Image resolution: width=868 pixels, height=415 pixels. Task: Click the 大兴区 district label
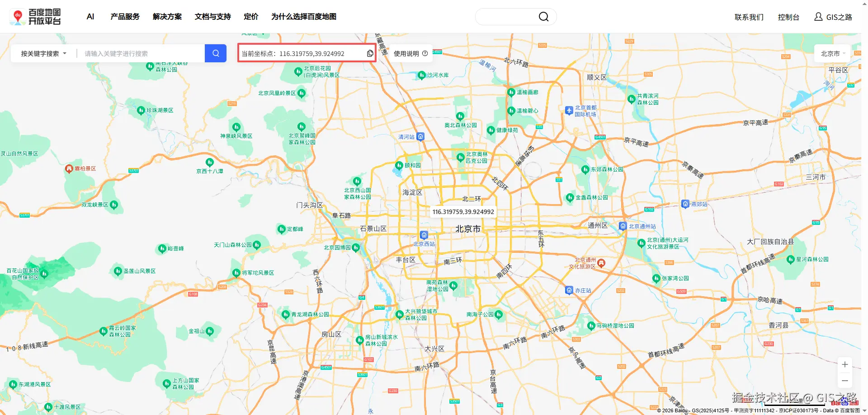point(434,349)
